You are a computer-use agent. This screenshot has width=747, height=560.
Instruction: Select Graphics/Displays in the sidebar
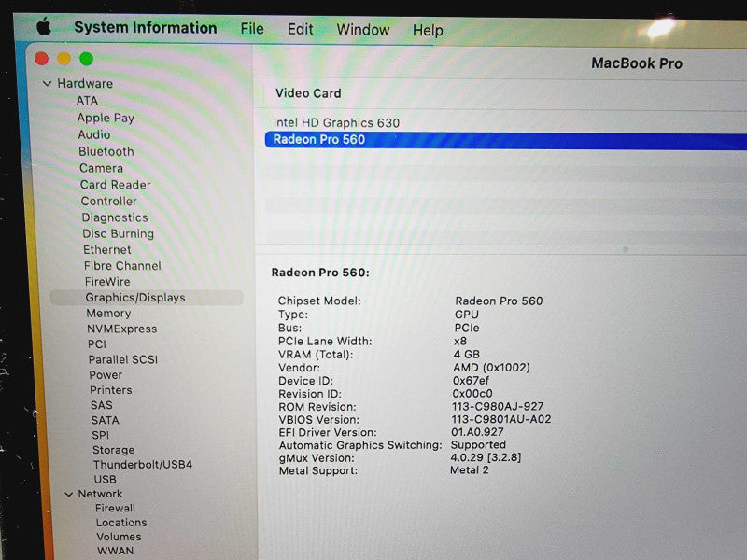point(147,298)
